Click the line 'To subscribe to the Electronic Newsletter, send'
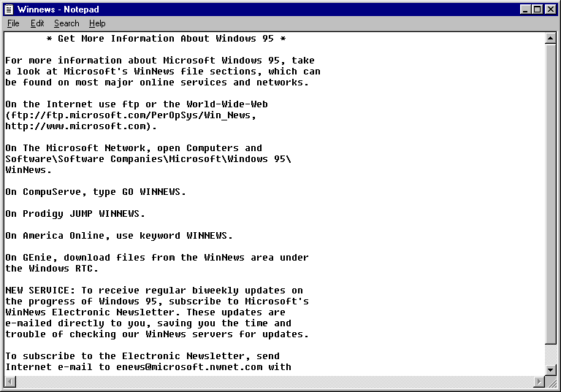The width and height of the screenshot is (561, 392). (142, 356)
